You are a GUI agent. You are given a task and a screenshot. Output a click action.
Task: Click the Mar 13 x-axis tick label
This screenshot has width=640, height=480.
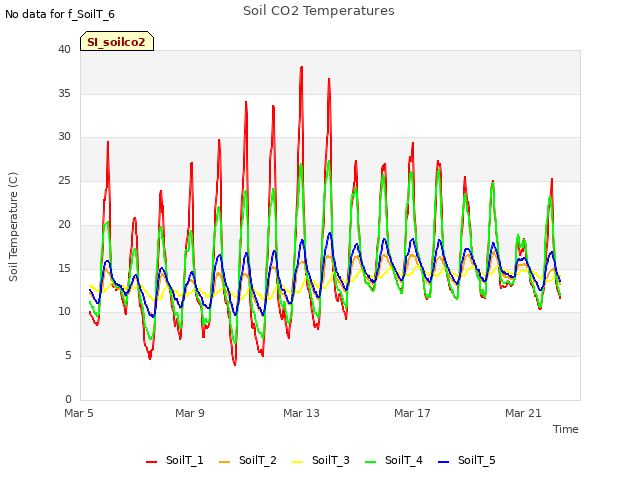(301, 413)
